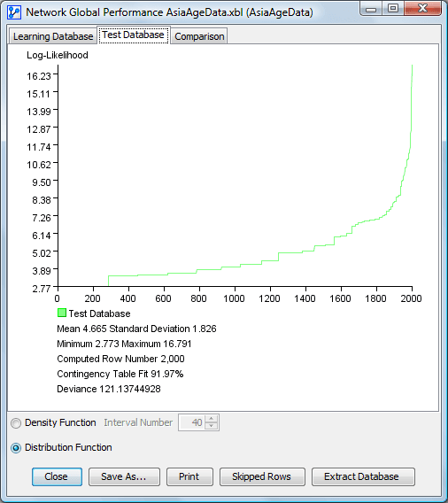This screenshot has height=503, width=448.
Task: Show the Skipped Rows
Action: 262,476
